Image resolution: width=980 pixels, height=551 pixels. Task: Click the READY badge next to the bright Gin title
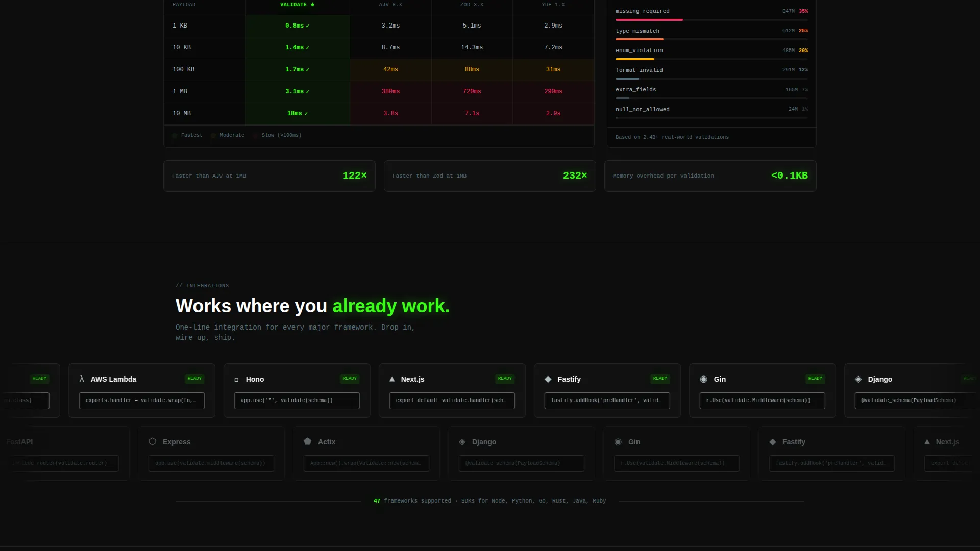pyautogui.click(x=815, y=379)
